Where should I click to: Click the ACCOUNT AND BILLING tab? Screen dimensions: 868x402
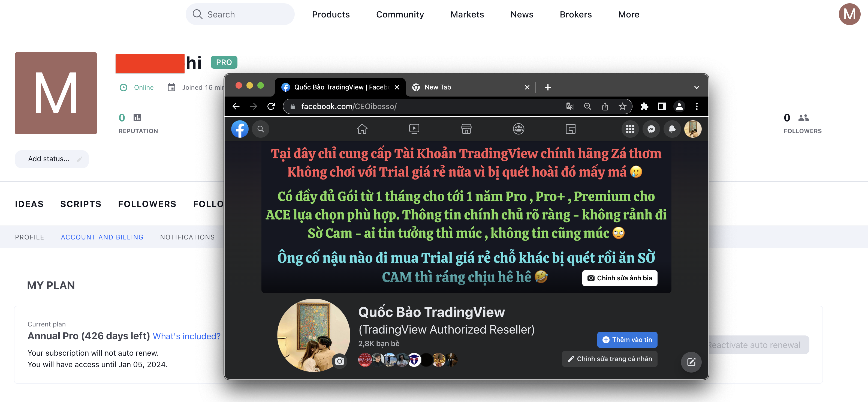(x=102, y=237)
